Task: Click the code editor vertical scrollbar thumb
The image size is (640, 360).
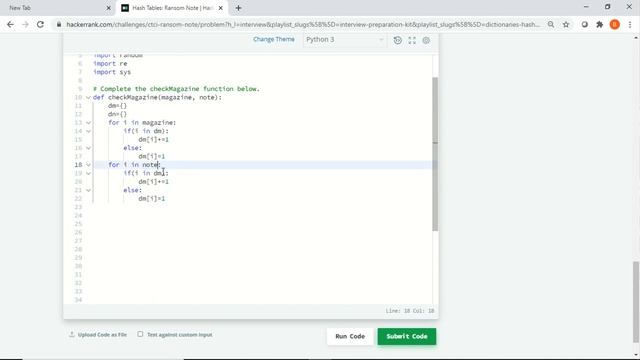Action: point(435,154)
